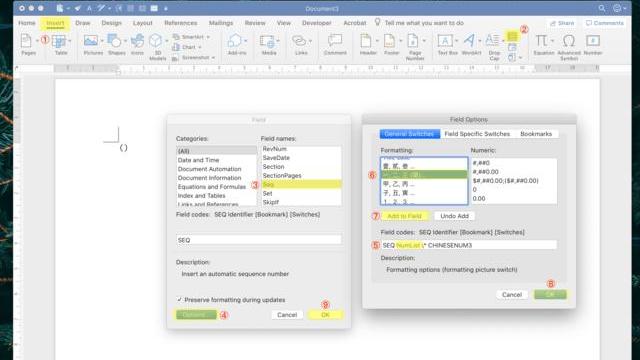
Task: Toggle Preserve formatting during updates checkbox
Action: pos(179,300)
